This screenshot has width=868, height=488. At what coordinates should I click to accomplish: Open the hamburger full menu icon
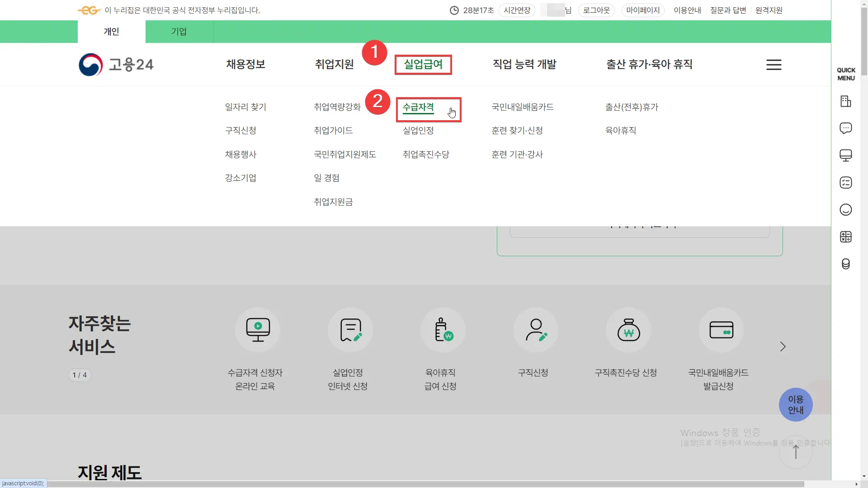point(774,65)
